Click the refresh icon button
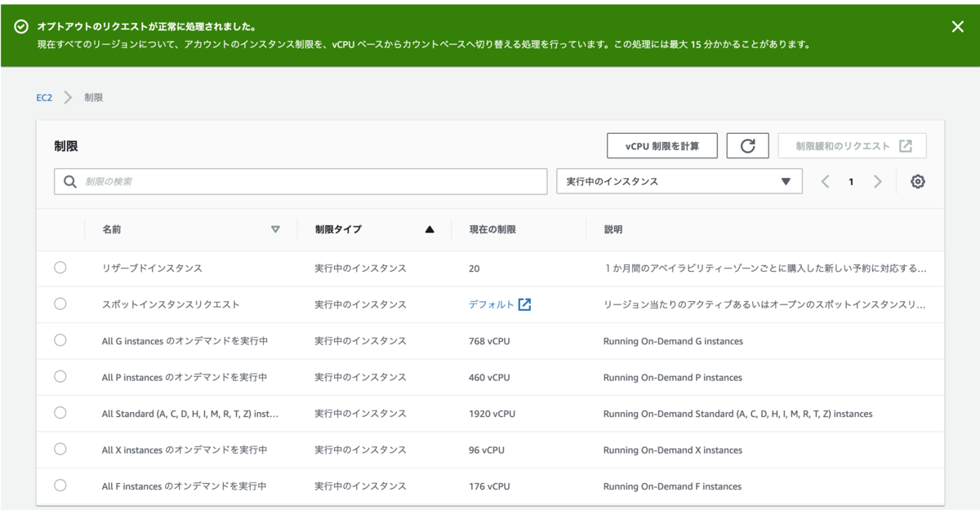980x510 pixels. pos(747,146)
